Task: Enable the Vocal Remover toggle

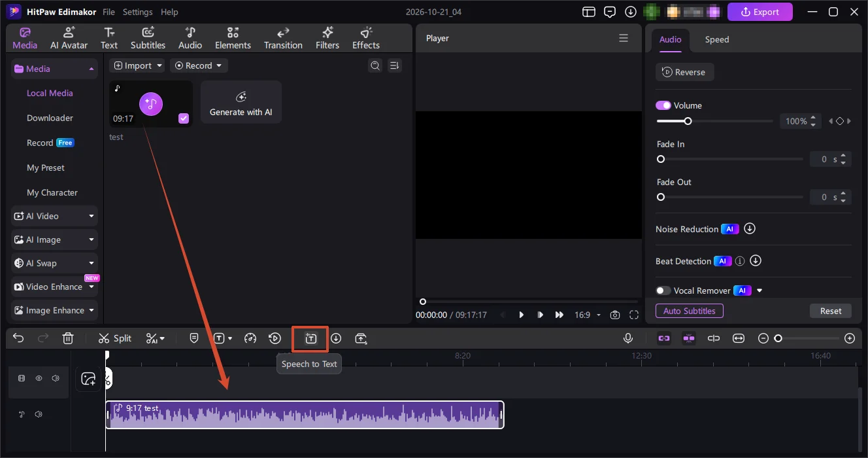Action: [663, 291]
